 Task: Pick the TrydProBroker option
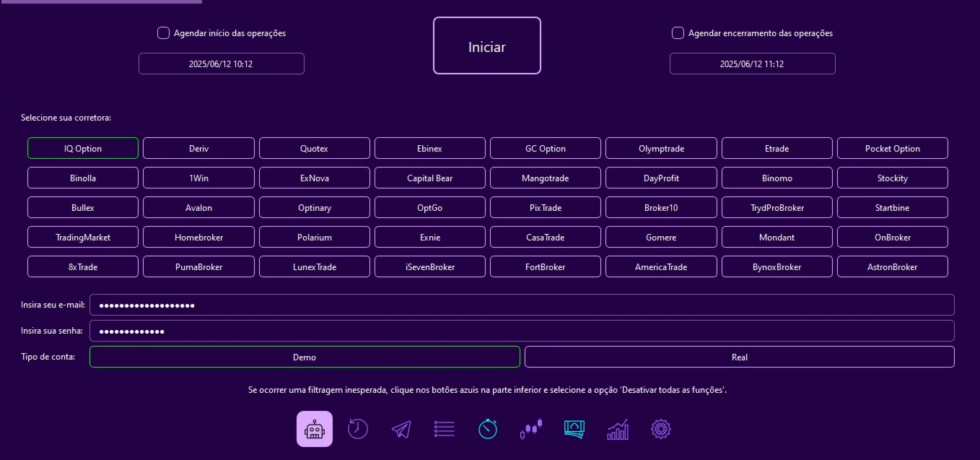click(777, 207)
